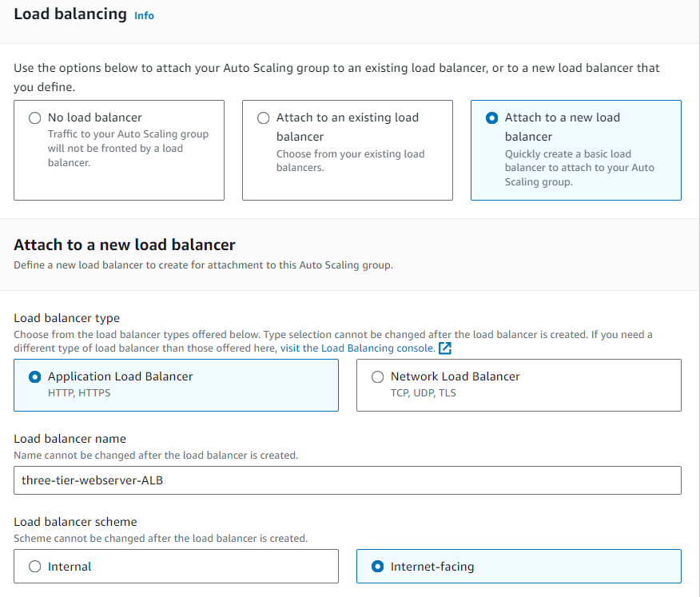Click the Network Load Balancer label text

(455, 376)
